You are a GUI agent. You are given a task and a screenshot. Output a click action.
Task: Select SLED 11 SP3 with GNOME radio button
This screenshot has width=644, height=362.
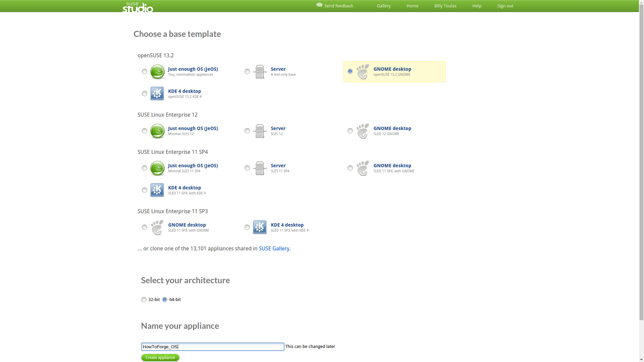[x=145, y=227]
